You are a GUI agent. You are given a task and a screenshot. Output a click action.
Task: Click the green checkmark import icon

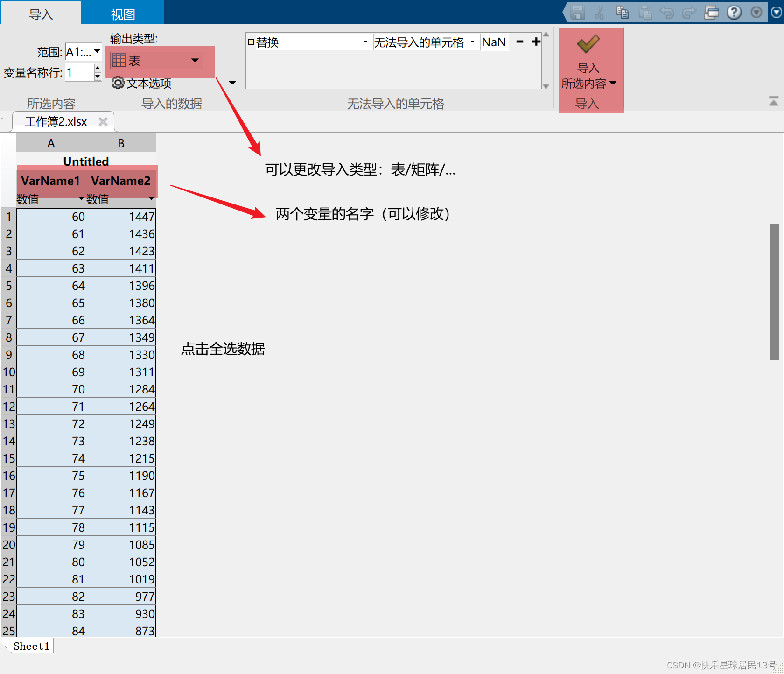[x=588, y=44]
